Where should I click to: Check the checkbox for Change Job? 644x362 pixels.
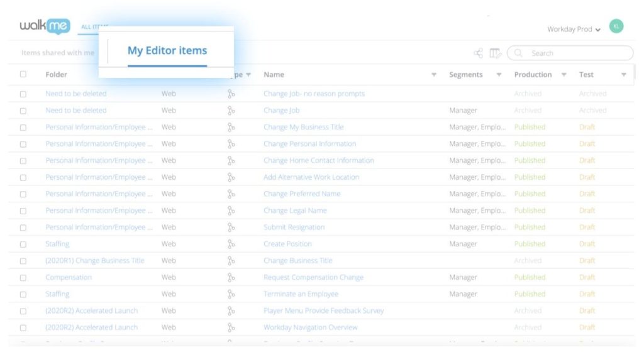coord(23,110)
